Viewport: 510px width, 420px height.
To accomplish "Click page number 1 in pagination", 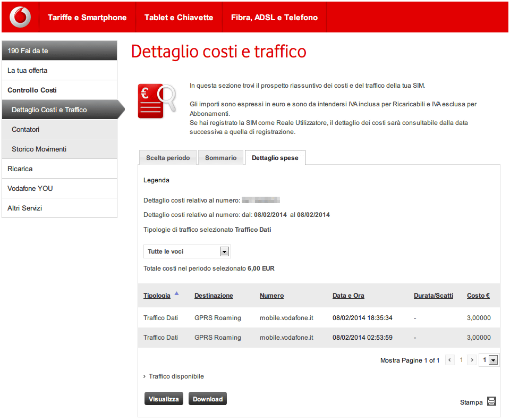I will click(x=461, y=360).
